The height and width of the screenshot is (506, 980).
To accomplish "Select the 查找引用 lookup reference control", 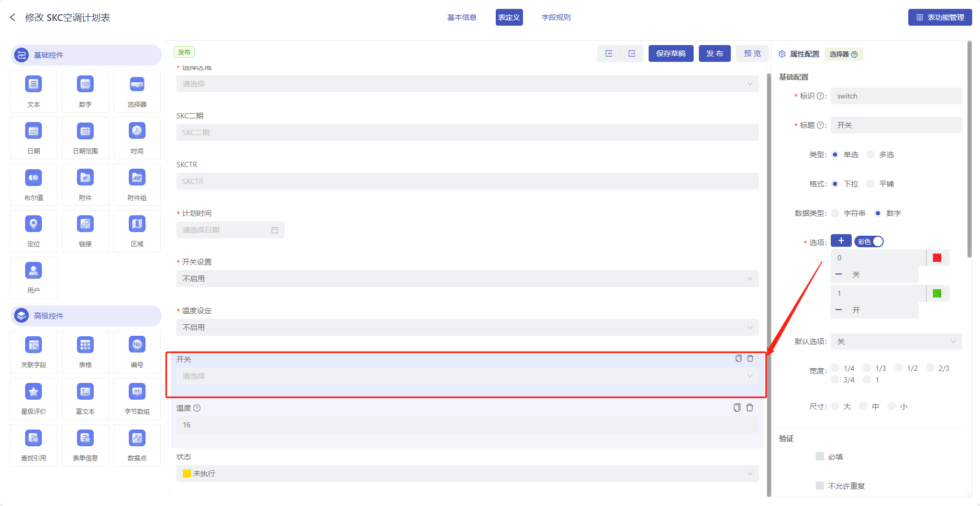I will pos(34,445).
